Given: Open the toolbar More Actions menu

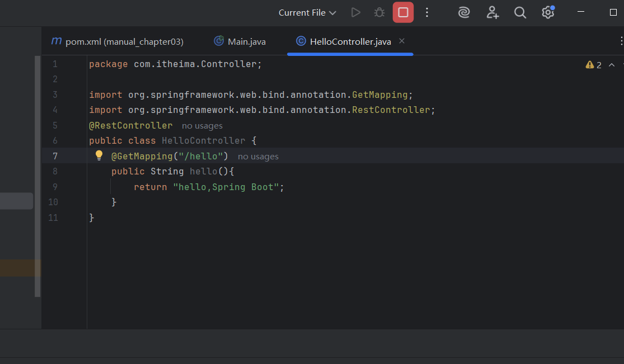Looking at the screenshot, I should (427, 12).
